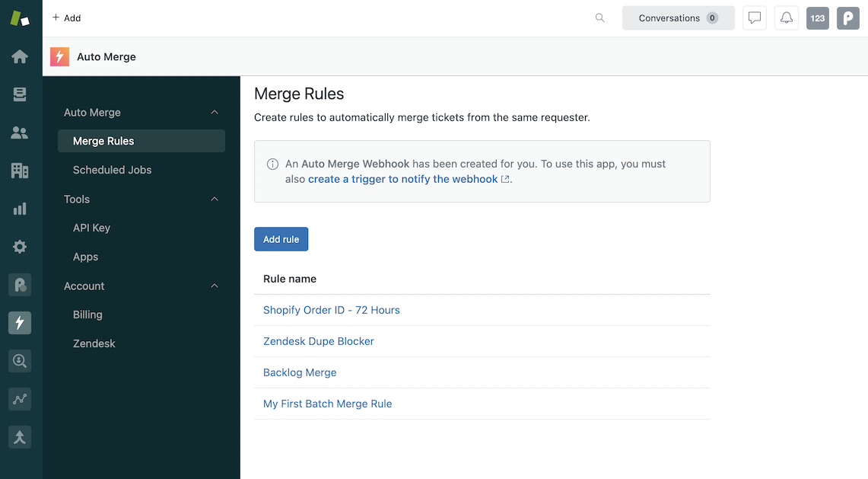868x479 pixels.
Task: Open the magnifier search app icon in sidebar
Action: (20, 361)
